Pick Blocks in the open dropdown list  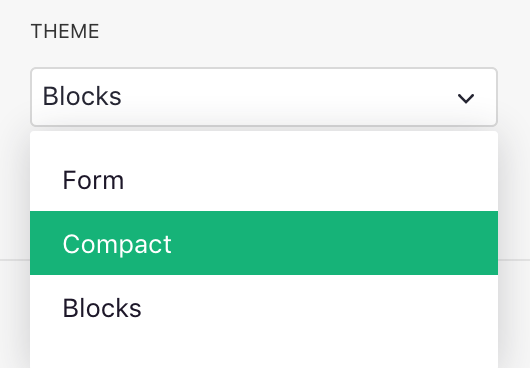[x=264, y=307]
